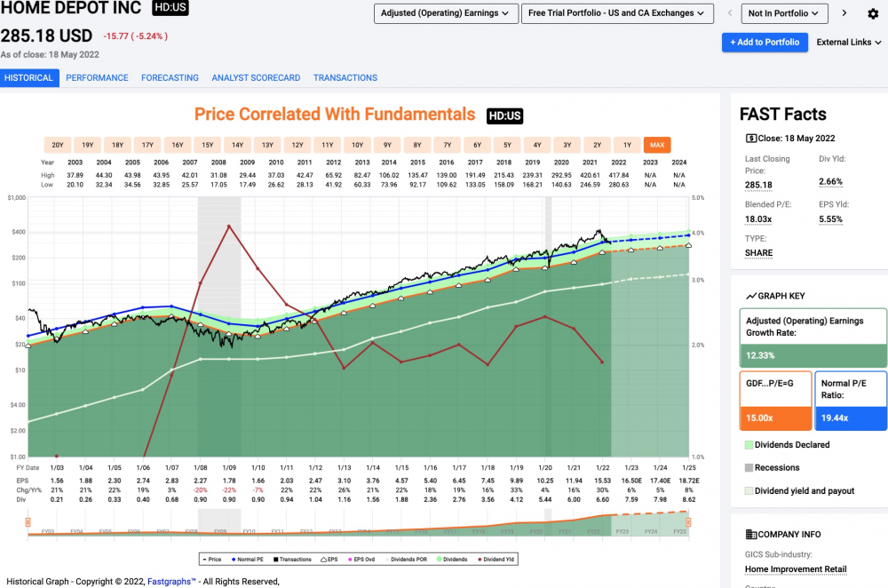Click dividend yield peak marker at 1/09

[x=229, y=226]
